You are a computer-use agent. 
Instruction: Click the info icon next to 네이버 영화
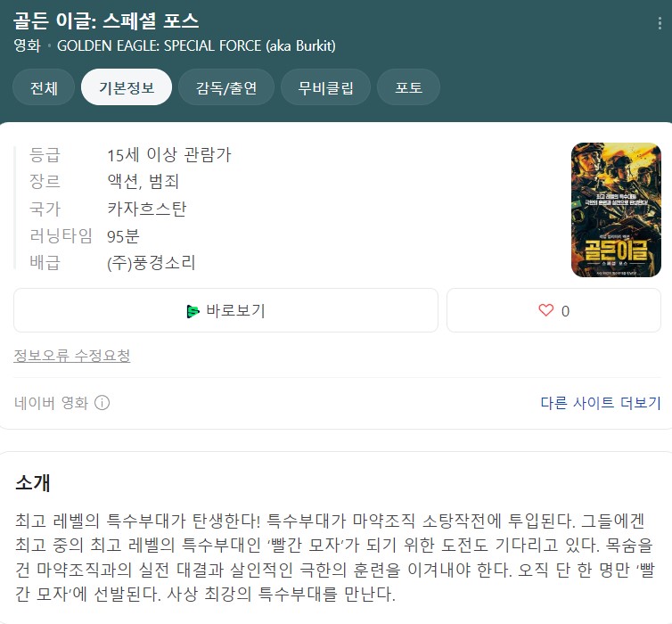(102, 403)
